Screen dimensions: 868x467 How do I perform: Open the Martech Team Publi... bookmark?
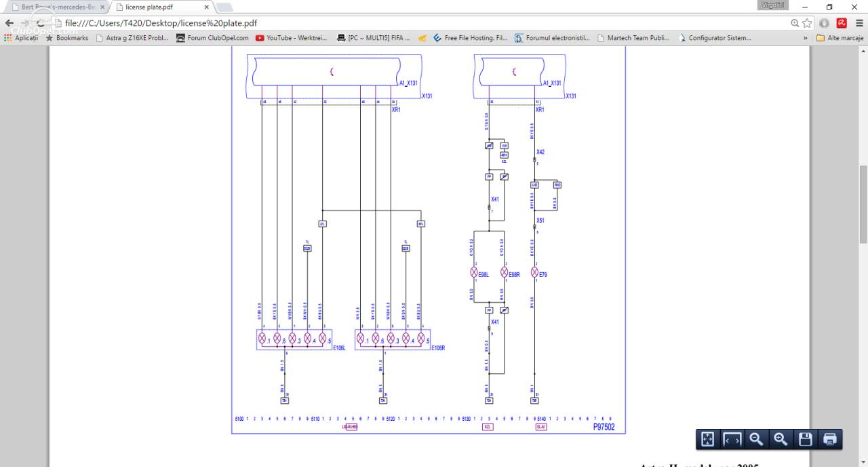click(633, 38)
